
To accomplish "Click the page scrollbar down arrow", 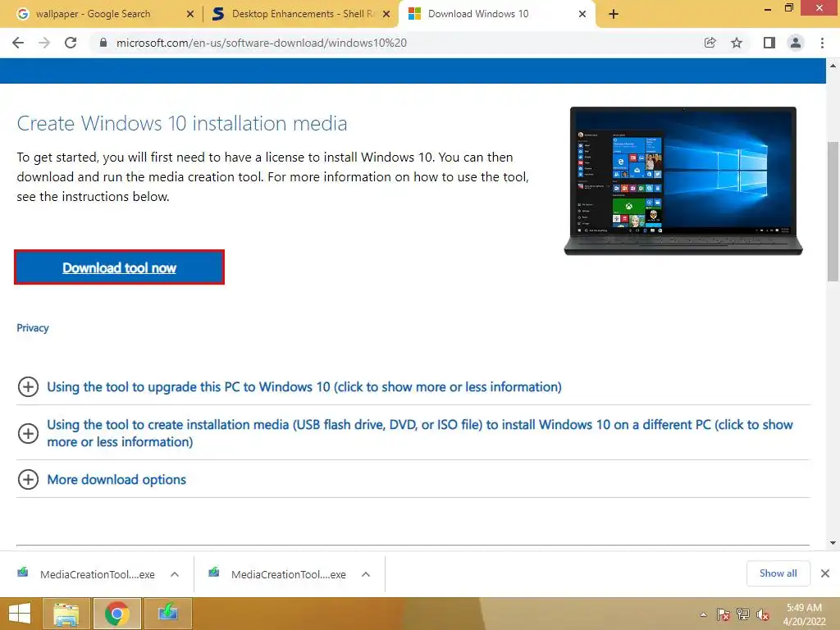I will point(833,543).
